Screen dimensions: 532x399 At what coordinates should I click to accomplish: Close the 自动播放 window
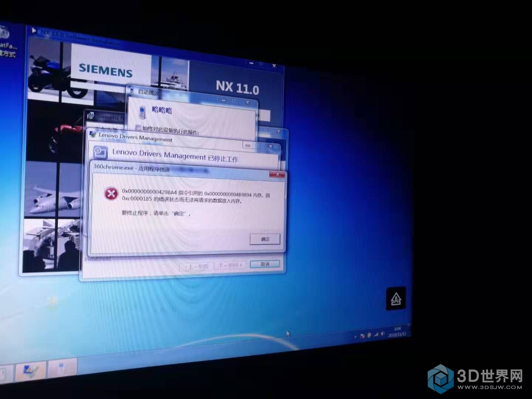click(x=247, y=102)
